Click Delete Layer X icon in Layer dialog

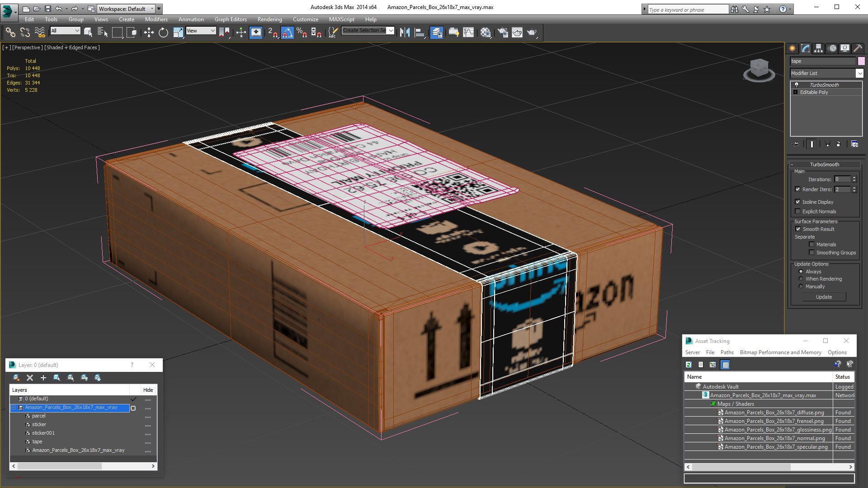pyautogui.click(x=30, y=377)
